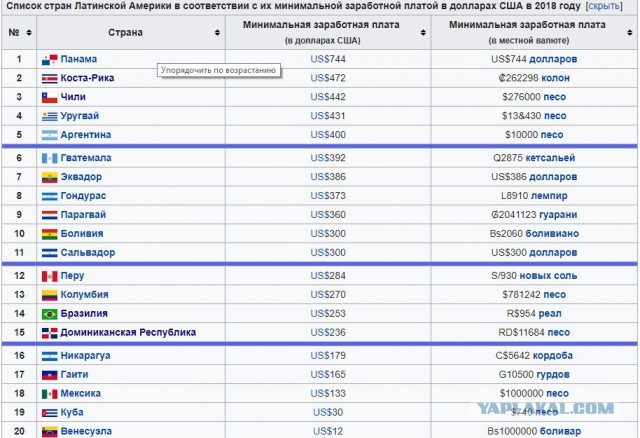Image resolution: width=640 pixels, height=438 pixels.
Task: Open the Мексика country link
Action: (x=80, y=394)
